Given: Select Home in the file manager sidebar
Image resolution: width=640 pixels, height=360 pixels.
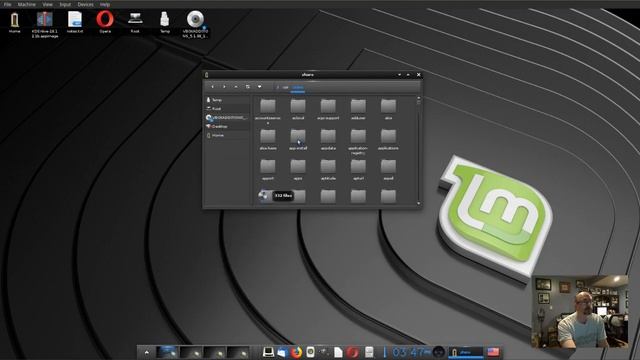Looking at the screenshot, I should 227,135.
